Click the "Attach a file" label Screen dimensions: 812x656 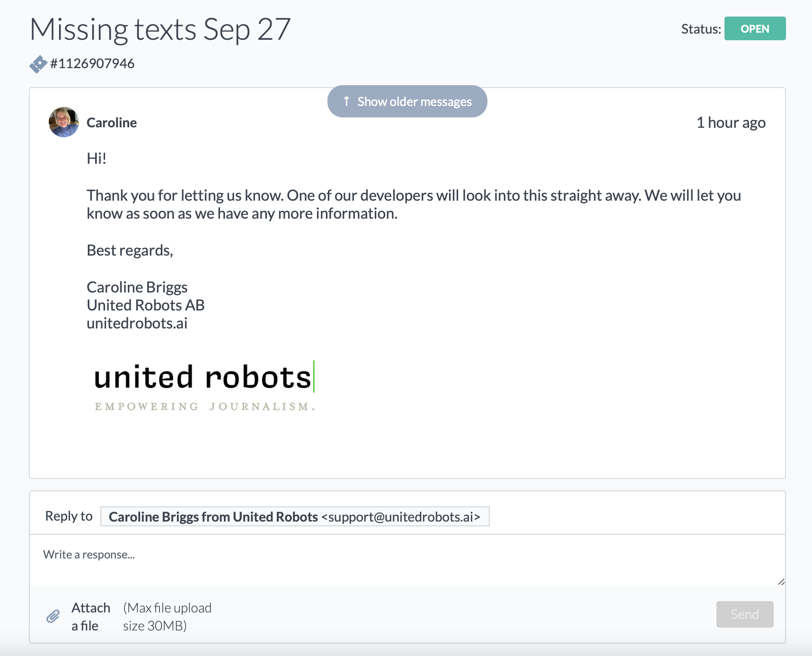point(90,616)
